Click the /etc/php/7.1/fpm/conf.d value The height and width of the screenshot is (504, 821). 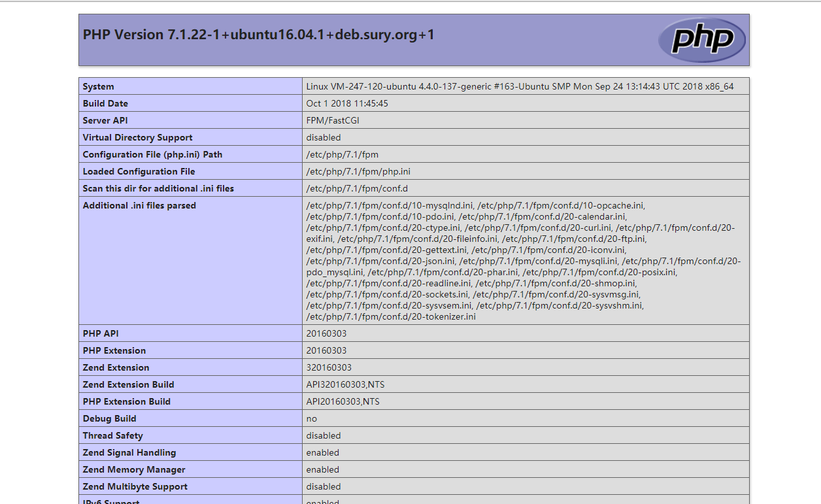coord(357,188)
